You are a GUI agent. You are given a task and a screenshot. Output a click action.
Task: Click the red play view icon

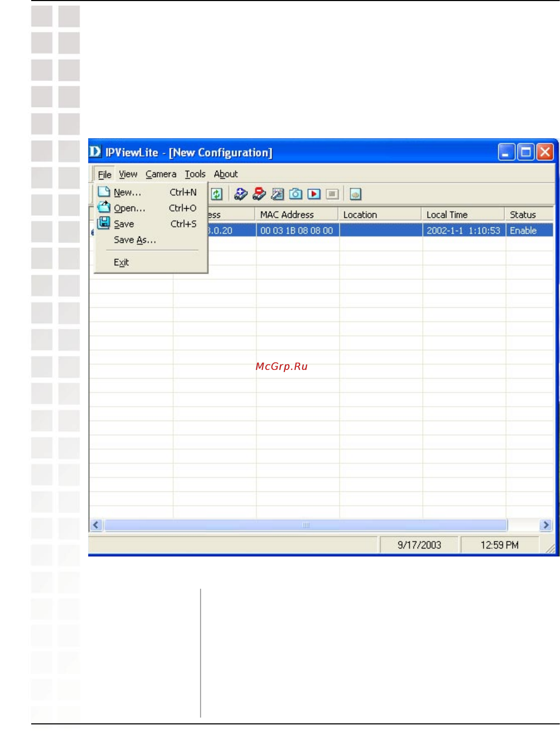[x=314, y=194]
